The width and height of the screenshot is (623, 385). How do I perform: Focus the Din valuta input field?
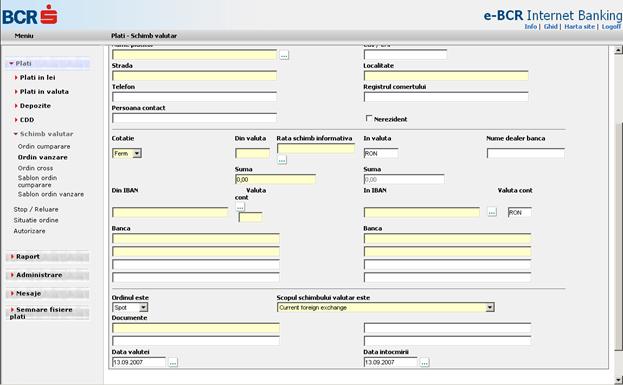[252, 153]
